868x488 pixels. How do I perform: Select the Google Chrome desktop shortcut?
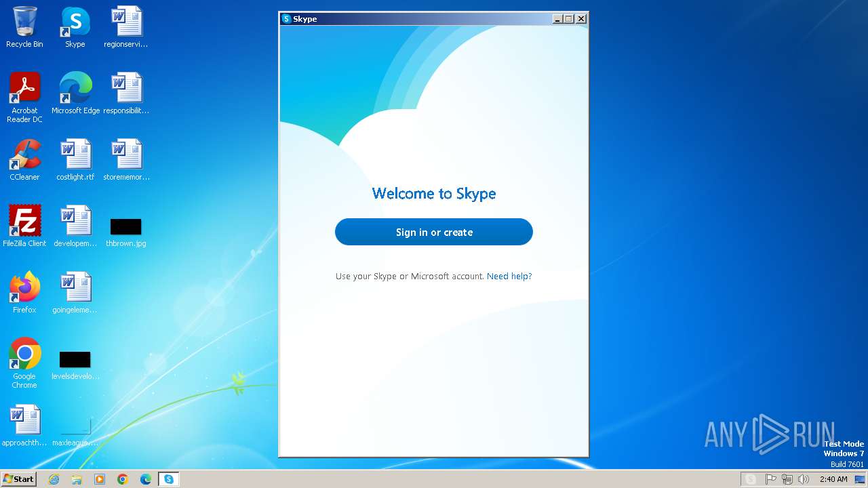[24, 363]
